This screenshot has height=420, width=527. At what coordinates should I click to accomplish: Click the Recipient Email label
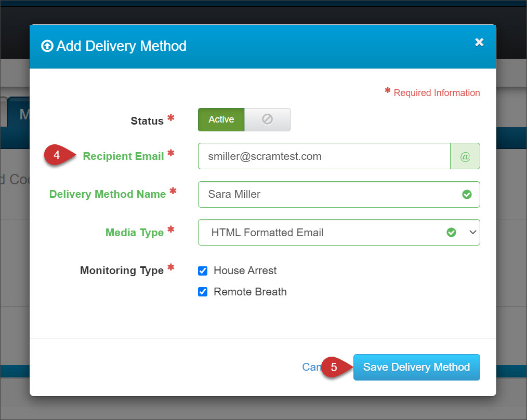tap(123, 156)
